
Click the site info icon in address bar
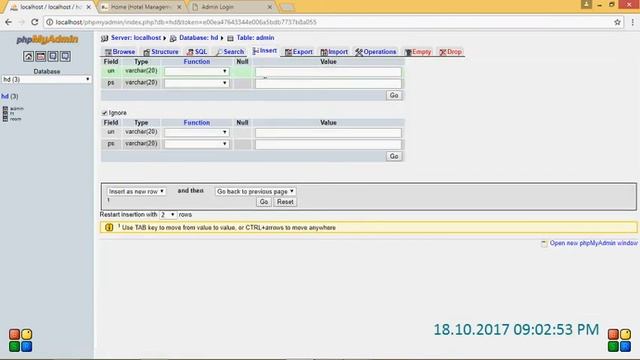[x=49, y=22]
